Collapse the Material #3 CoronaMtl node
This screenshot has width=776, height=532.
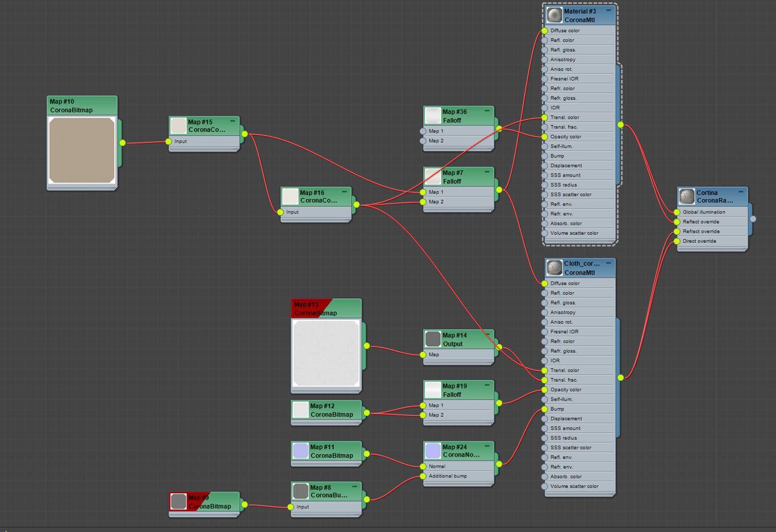(x=608, y=10)
